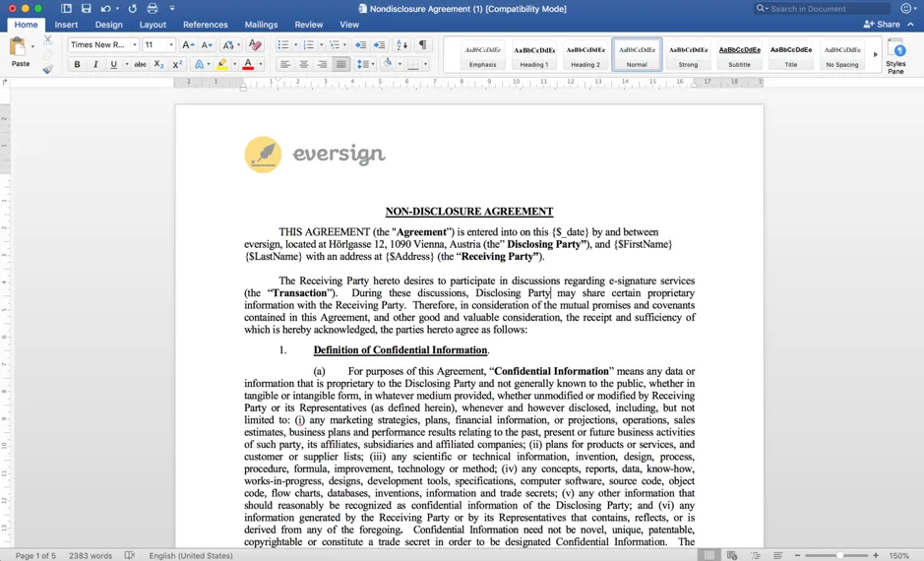The height and width of the screenshot is (561, 924).
Task: Increase indent with the indent icon
Action: [x=380, y=45]
